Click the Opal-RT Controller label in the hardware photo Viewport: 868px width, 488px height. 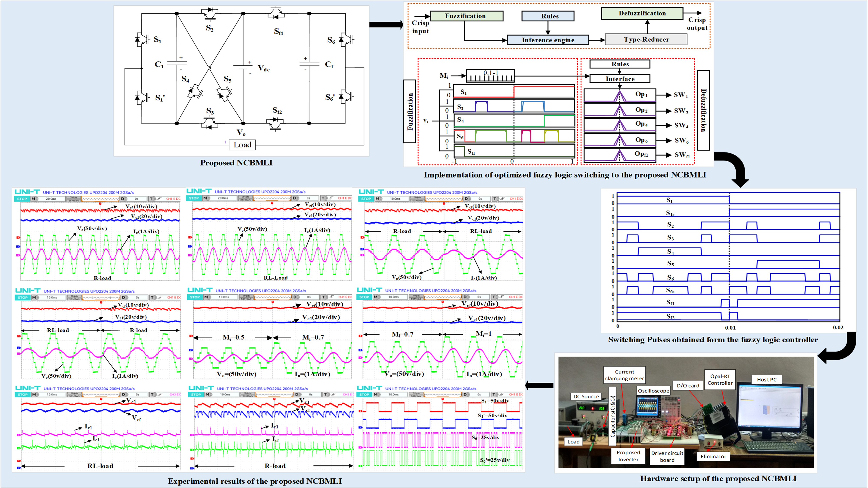pyautogui.click(x=720, y=380)
